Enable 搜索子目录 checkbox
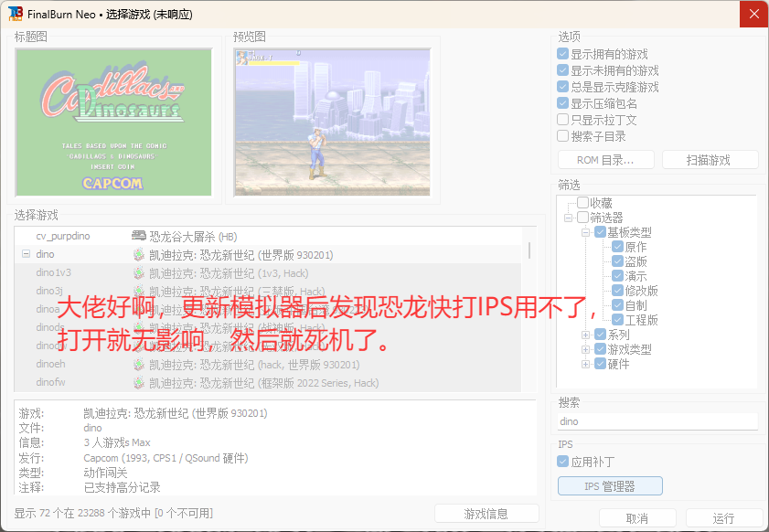The image size is (769, 532). [x=563, y=136]
